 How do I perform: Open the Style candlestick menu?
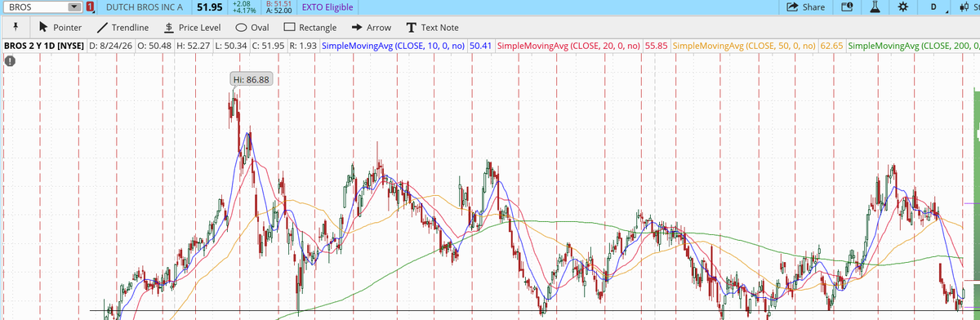tap(969, 7)
